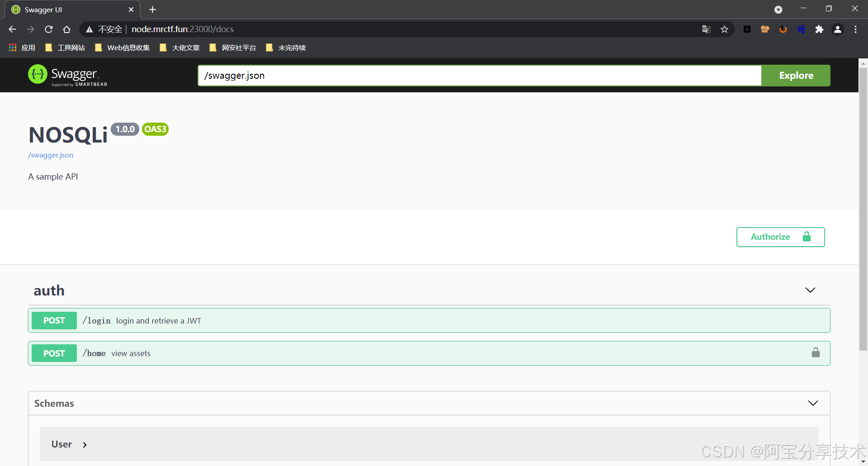Open the user profile avatar

point(837,29)
